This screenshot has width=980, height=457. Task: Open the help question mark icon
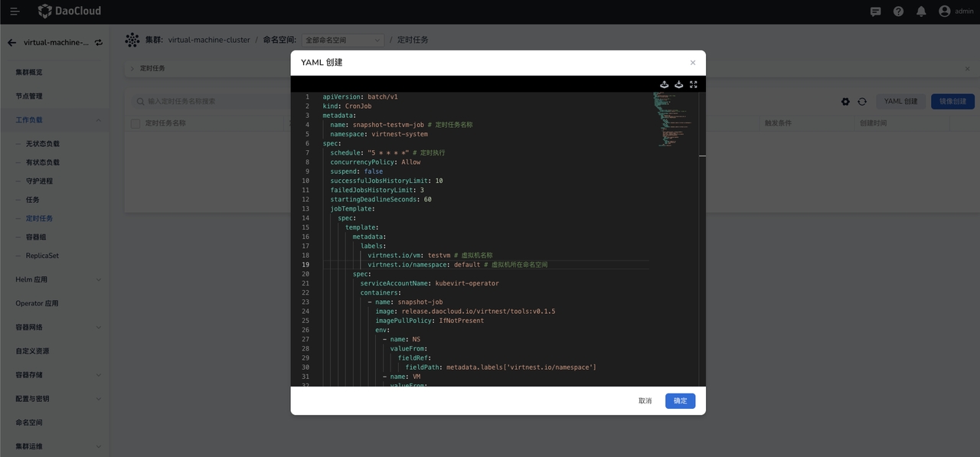pos(899,11)
